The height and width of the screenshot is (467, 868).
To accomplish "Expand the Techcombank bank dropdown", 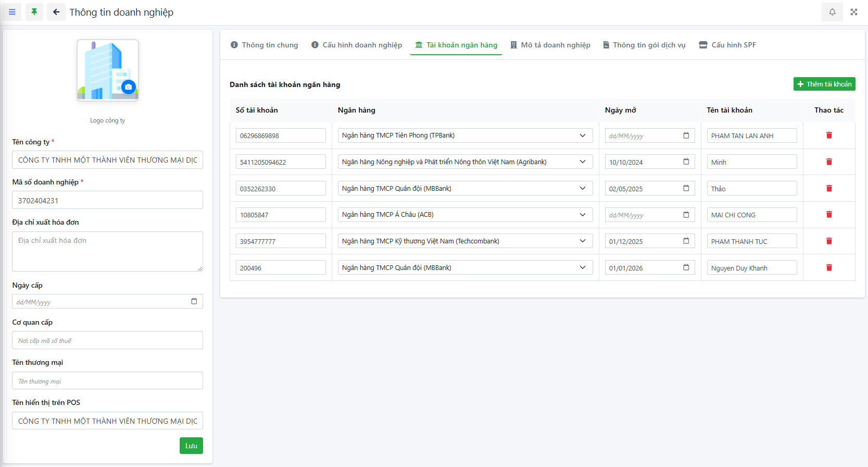I will 582,241.
